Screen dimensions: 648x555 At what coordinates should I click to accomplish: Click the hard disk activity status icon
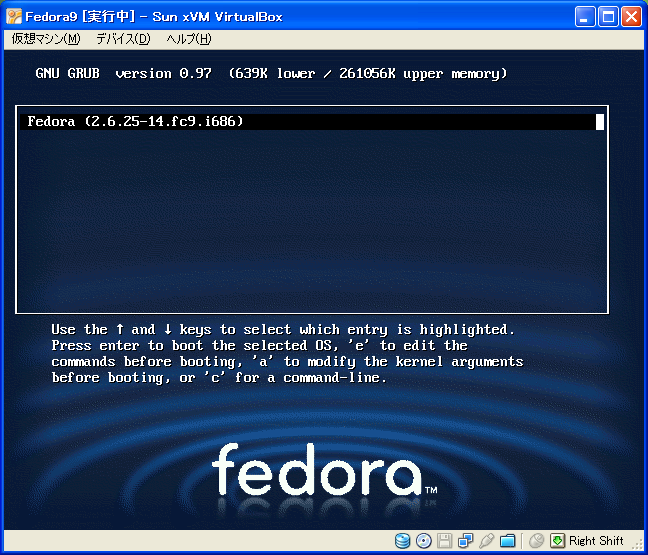(x=402, y=540)
